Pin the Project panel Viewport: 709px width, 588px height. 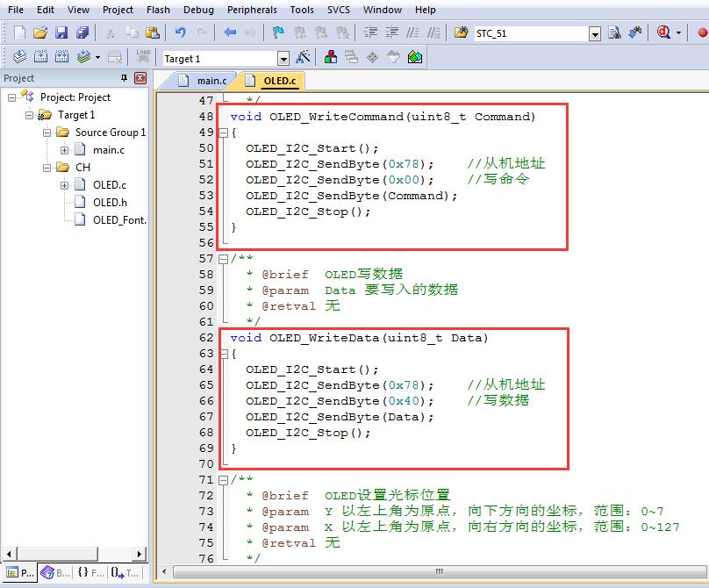(x=125, y=78)
